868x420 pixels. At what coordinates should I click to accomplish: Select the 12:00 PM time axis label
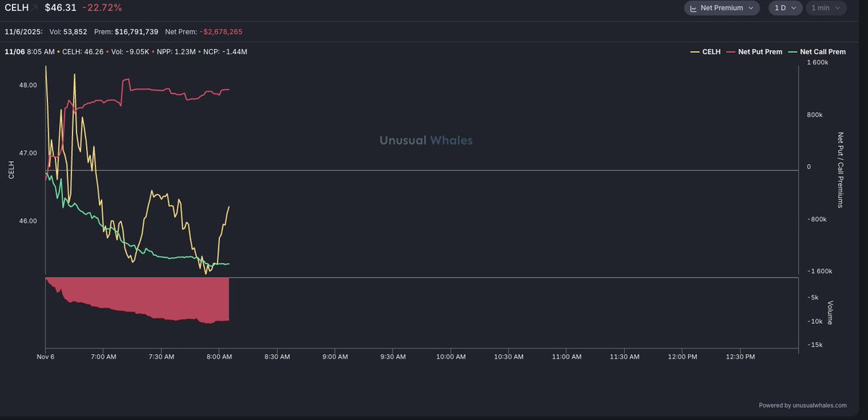[682, 356]
